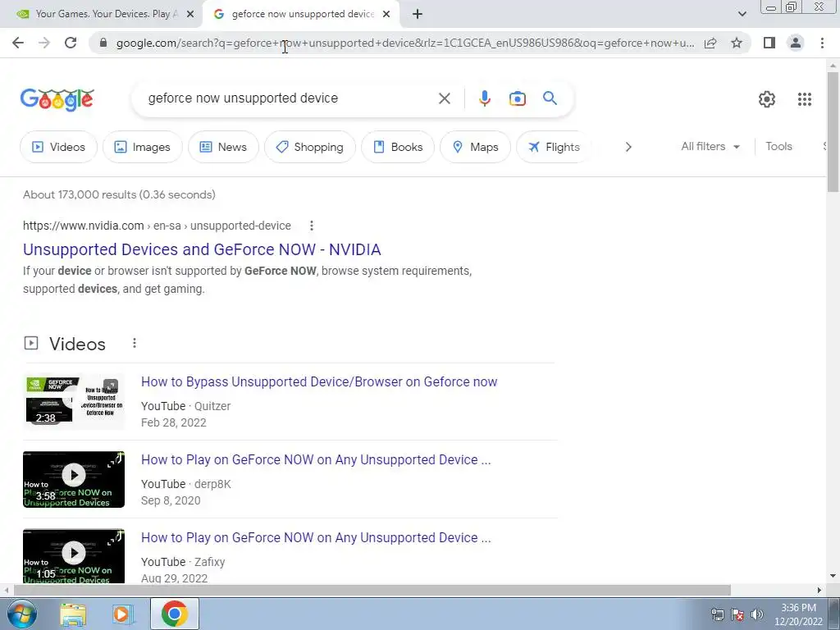
Task: Go back to the previous page
Action: [18, 43]
